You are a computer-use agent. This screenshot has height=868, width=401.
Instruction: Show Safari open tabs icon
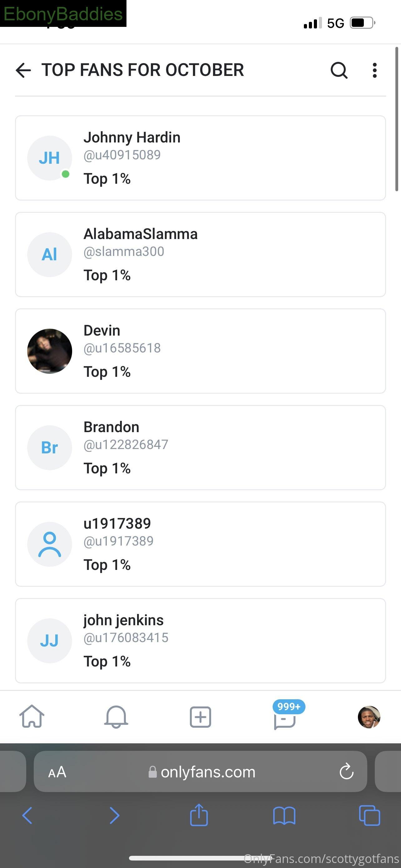tap(369, 816)
